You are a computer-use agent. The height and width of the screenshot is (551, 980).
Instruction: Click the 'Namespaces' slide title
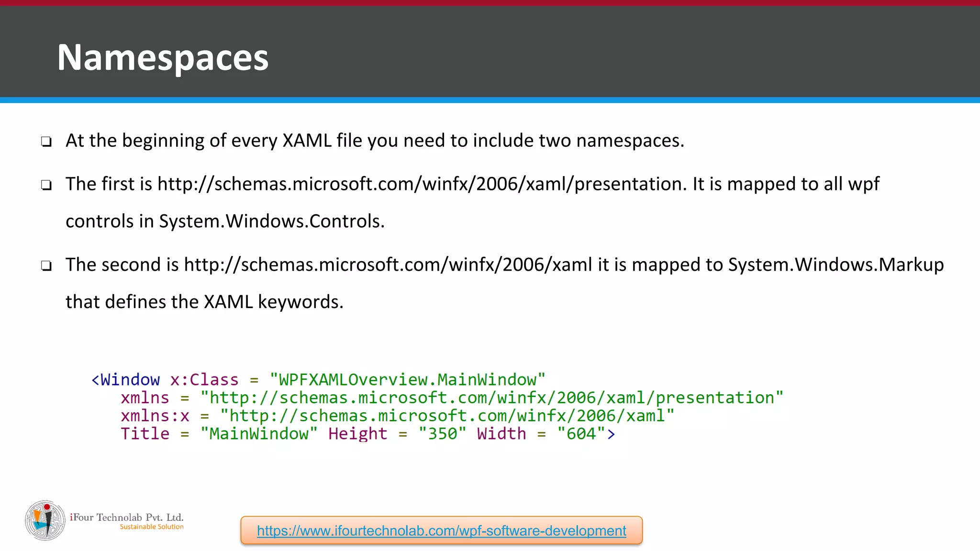click(163, 57)
